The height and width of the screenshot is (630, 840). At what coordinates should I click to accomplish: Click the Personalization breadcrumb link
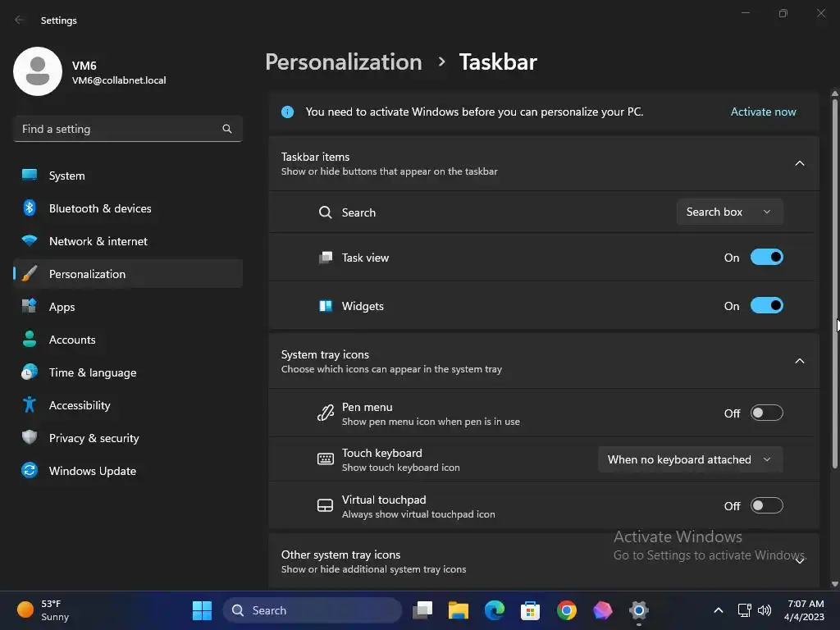click(x=344, y=62)
